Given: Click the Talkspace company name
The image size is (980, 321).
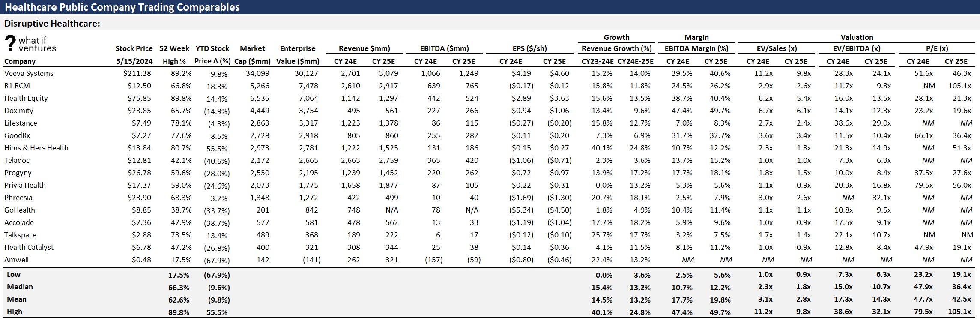Looking at the screenshot, I should click(x=20, y=235).
